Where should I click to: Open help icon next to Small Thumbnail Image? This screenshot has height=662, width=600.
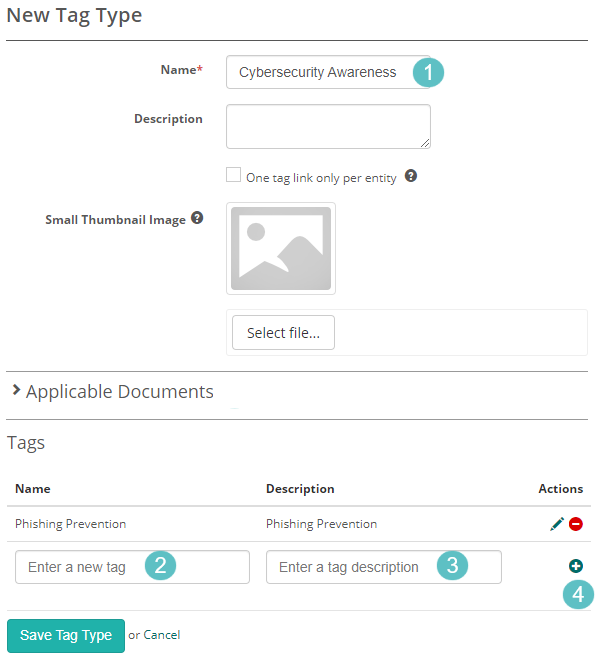[x=197, y=218]
